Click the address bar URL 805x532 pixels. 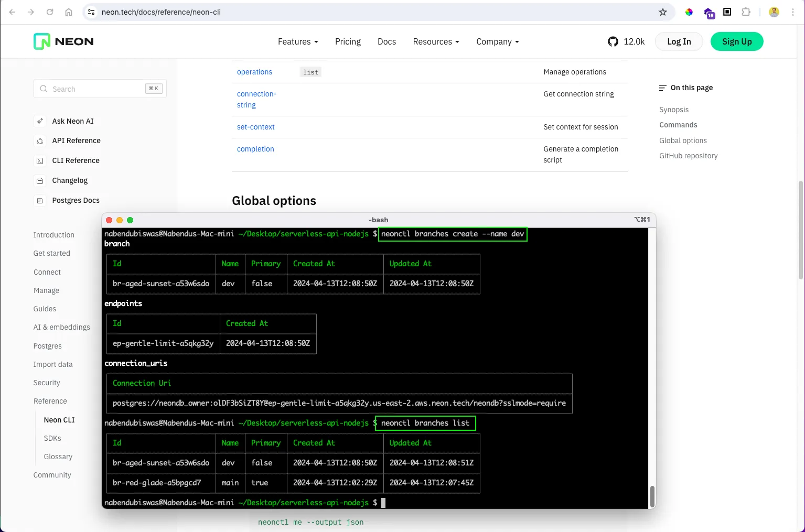click(161, 12)
